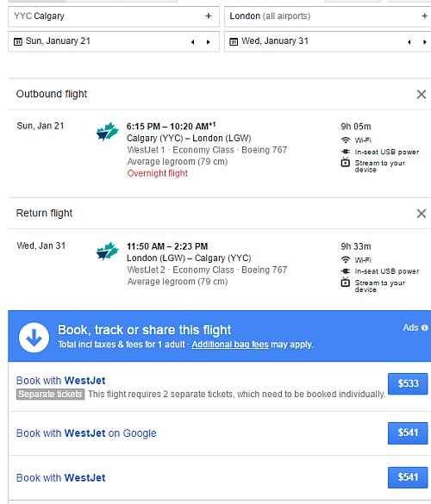The image size is (431, 504).
Task: Click the bottom $541 WestJet price button
Action: (408, 477)
